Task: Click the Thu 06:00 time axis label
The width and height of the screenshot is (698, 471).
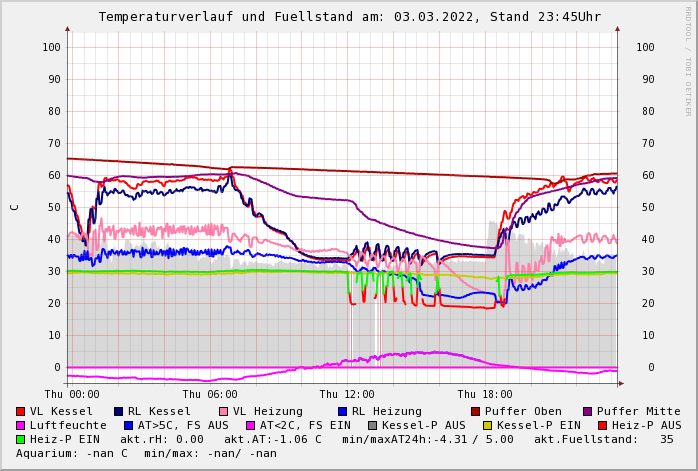Action: [x=210, y=394]
